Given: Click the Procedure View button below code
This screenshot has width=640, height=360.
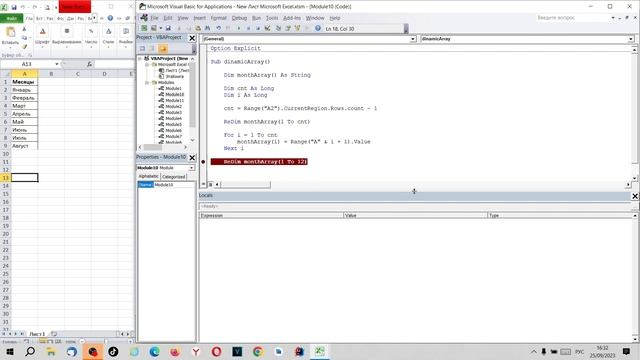Looking at the screenshot, I should pos(204,184).
